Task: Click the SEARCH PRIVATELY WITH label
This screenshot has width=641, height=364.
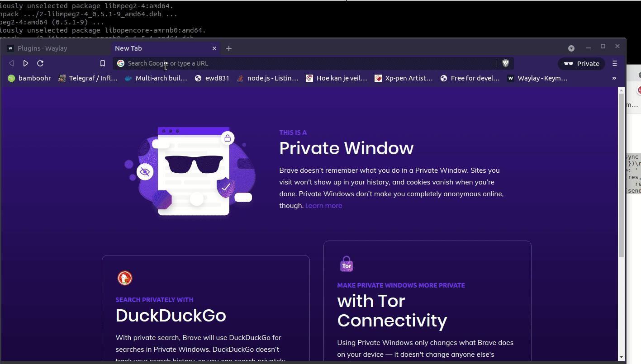Action: point(154,300)
